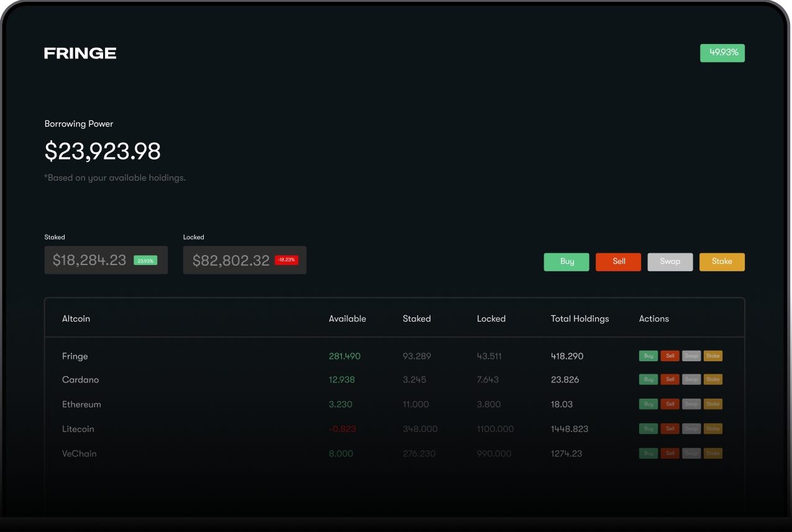Click the 49.93% badge
This screenshot has height=532, width=792.
pyautogui.click(x=722, y=53)
